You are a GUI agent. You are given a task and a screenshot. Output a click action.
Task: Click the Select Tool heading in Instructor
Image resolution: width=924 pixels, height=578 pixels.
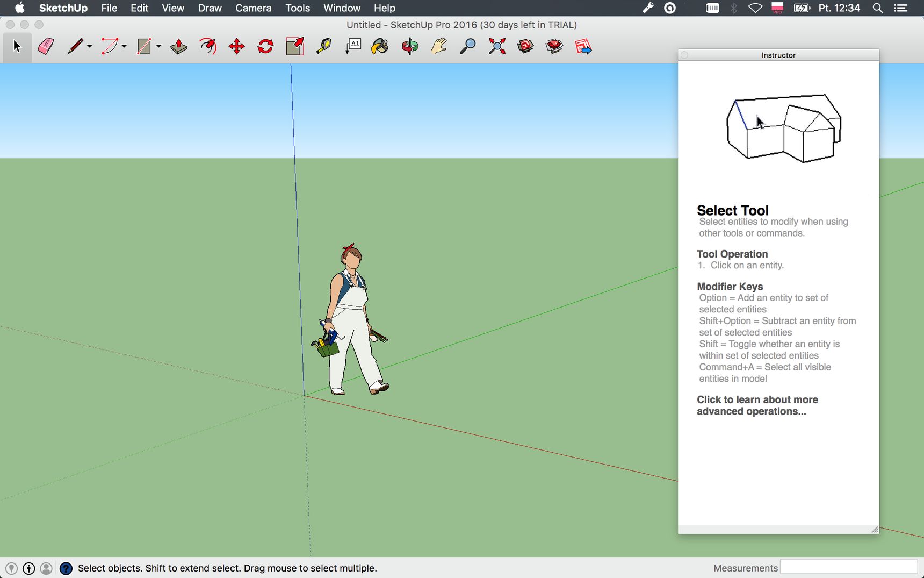click(x=733, y=210)
